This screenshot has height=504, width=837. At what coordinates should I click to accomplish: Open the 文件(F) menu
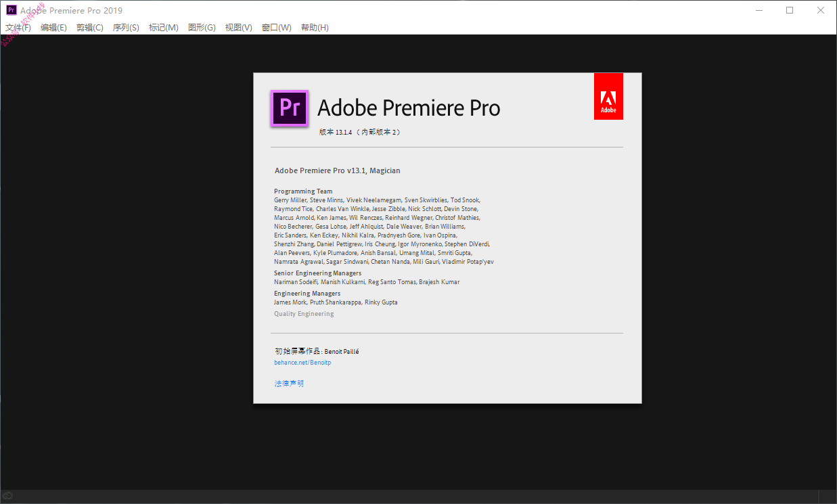18,28
